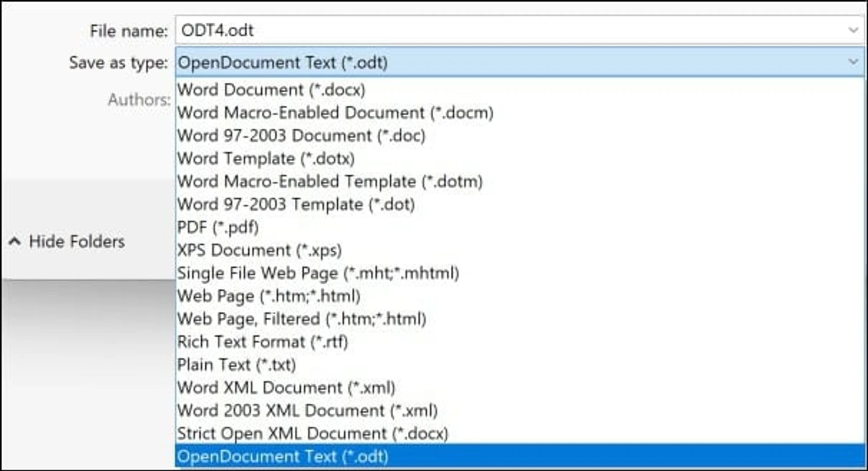Viewport: 868px width, 471px height.
Task: Select Word 97-2003 Document (*.doc)
Action: (x=520, y=136)
